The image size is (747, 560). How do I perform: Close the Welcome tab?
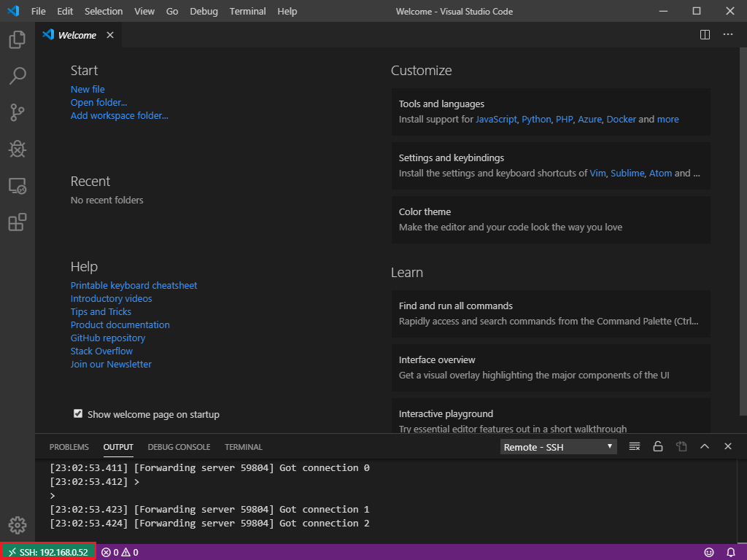tap(110, 35)
